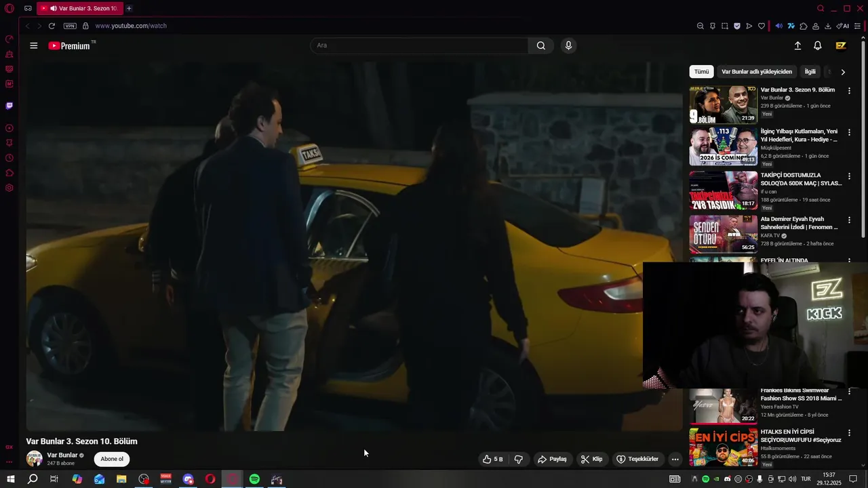
Task: Switch TUR keyboard language indicator
Action: pos(806,479)
